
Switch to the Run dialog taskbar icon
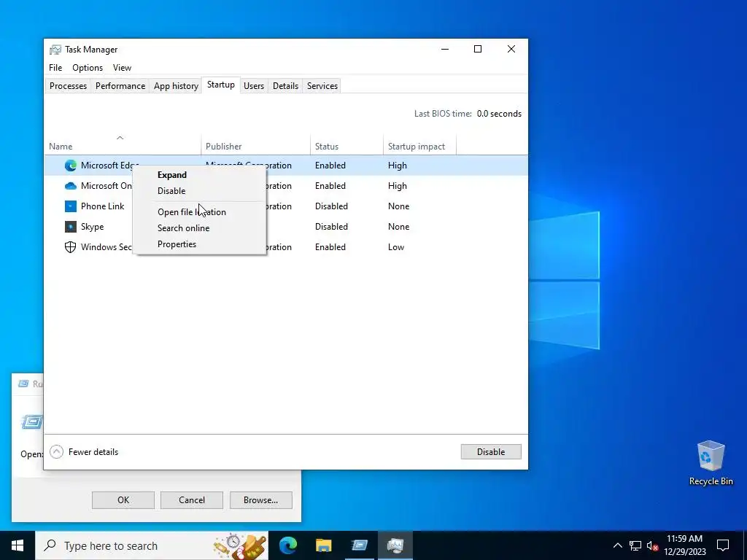[x=360, y=545]
